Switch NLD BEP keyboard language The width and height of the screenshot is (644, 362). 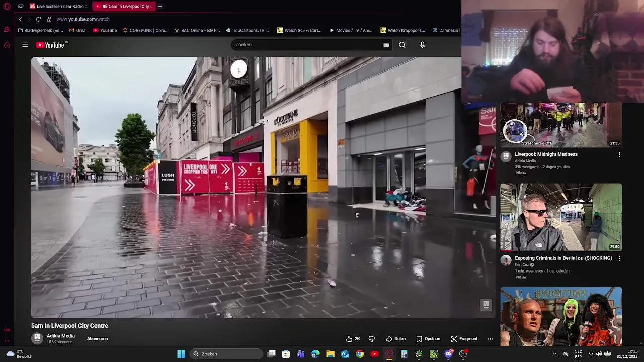[x=578, y=354]
